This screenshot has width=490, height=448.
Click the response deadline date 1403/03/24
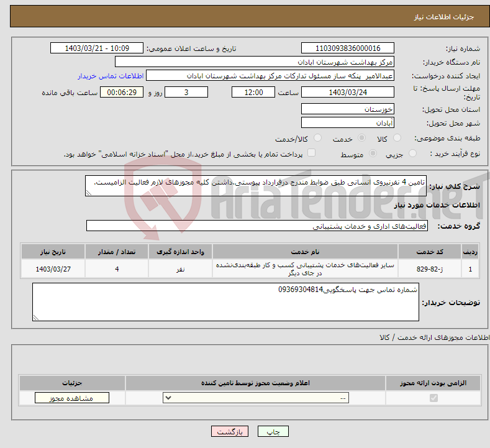348,92
